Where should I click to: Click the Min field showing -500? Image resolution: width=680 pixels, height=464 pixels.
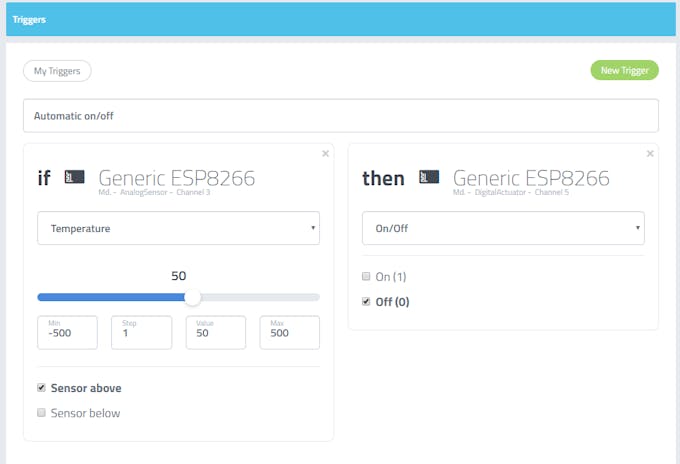coord(68,333)
